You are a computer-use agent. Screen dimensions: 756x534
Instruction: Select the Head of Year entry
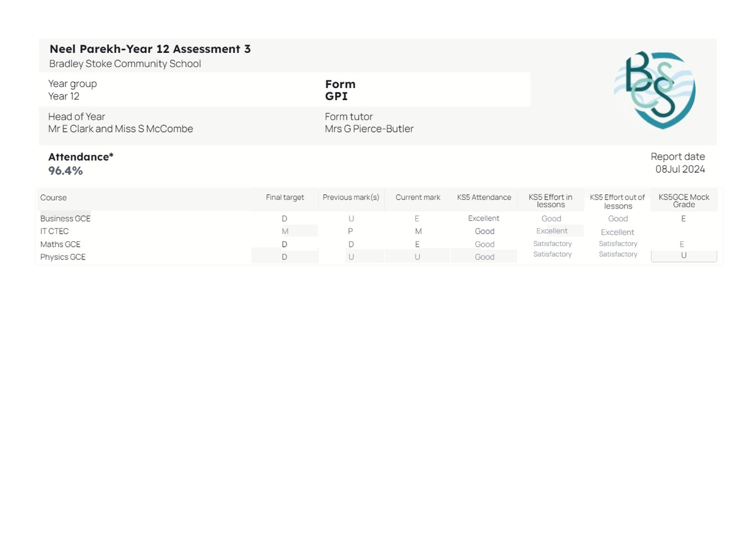pyautogui.click(x=120, y=123)
